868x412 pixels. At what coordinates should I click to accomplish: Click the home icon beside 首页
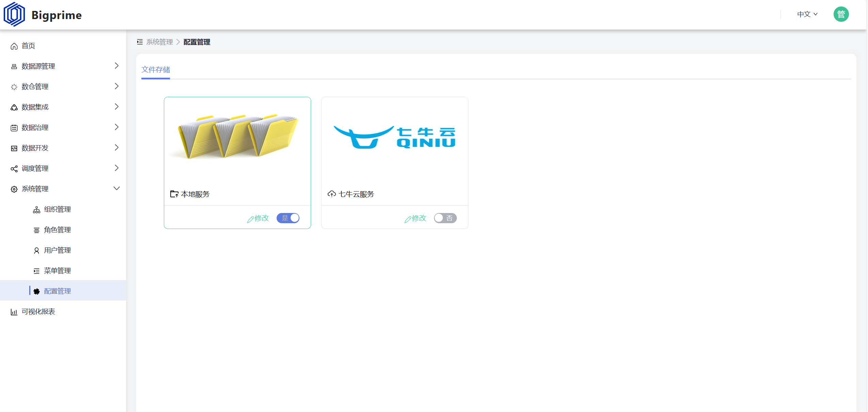(14, 46)
